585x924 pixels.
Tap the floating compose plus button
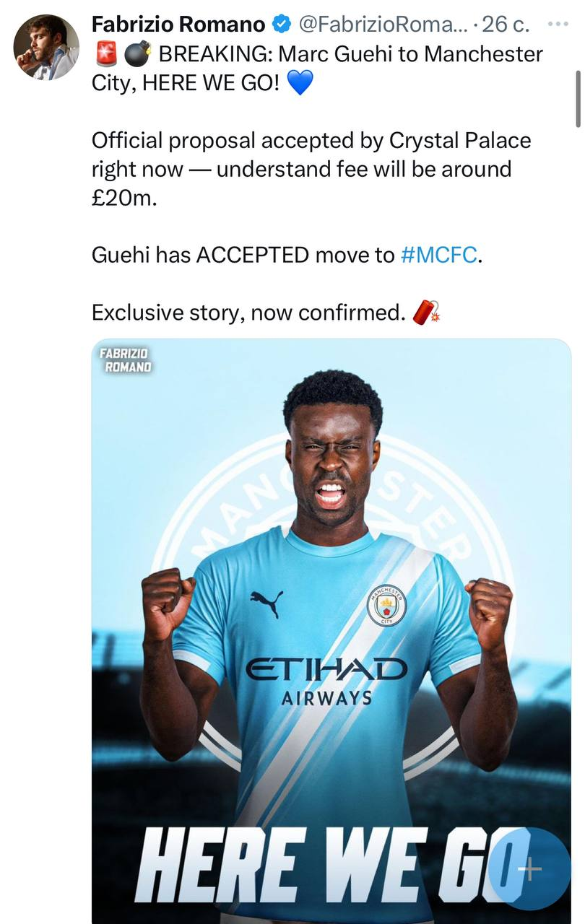pyautogui.click(x=529, y=869)
